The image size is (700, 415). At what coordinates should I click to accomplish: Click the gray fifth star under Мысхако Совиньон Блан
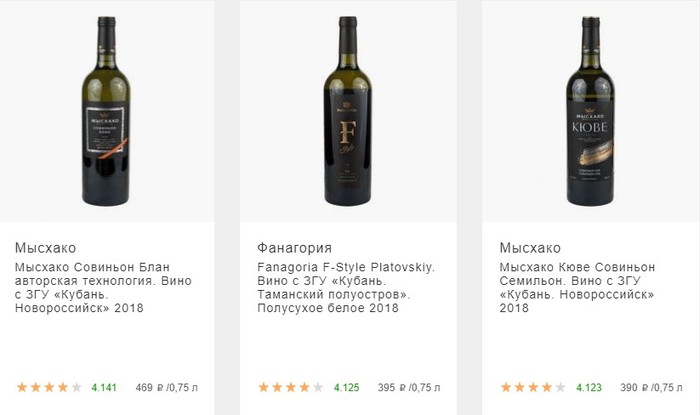76,387
